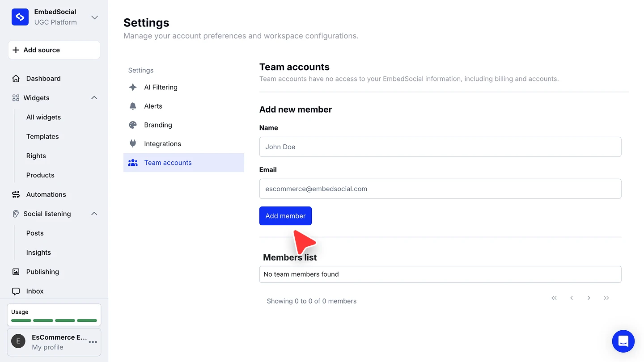Open Branding settings

158,125
